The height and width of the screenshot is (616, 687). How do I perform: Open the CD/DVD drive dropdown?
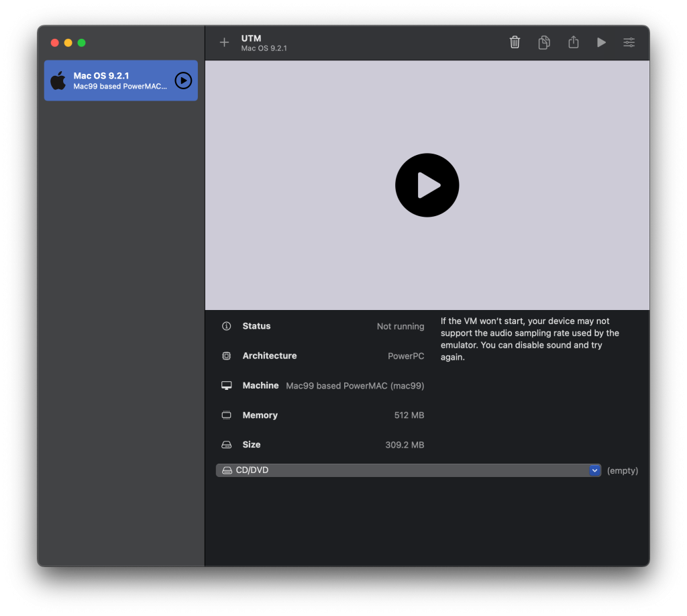pos(409,470)
